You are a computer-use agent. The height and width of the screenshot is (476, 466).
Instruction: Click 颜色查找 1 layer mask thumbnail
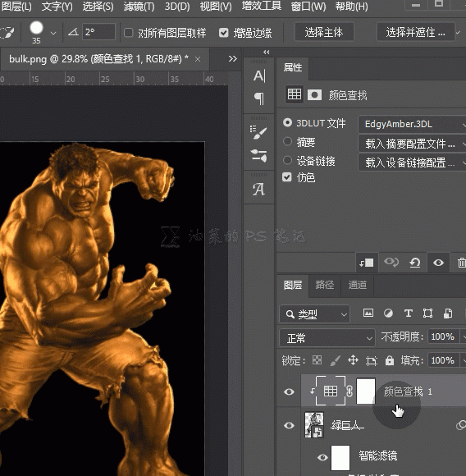[366, 391]
